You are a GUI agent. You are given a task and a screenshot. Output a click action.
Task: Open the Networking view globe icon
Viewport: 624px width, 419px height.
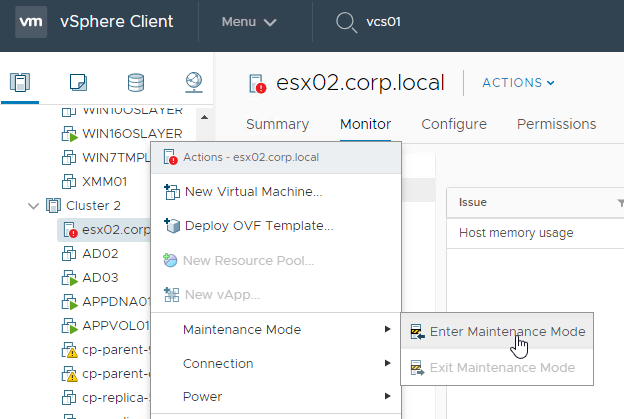194,82
